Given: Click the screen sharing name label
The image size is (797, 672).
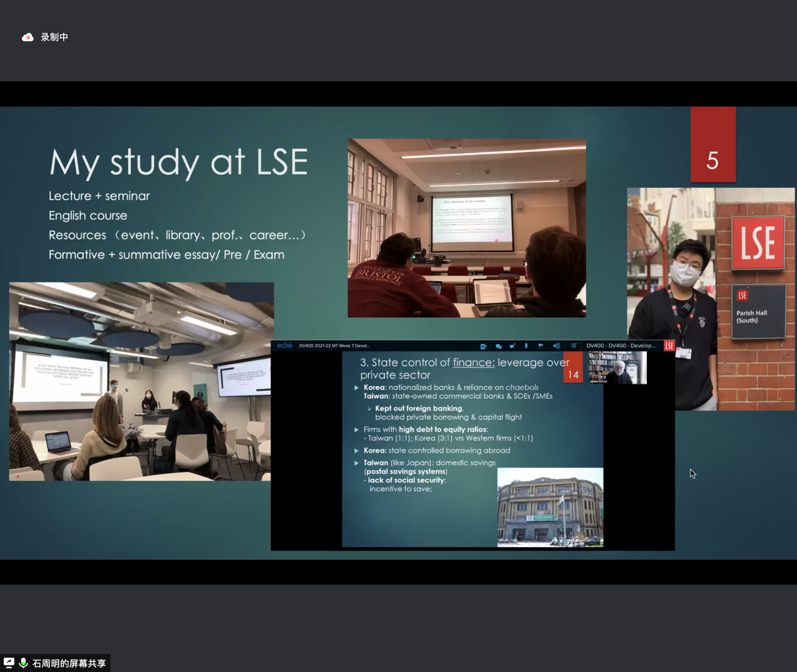Looking at the screenshot, I should coord(69,663).
